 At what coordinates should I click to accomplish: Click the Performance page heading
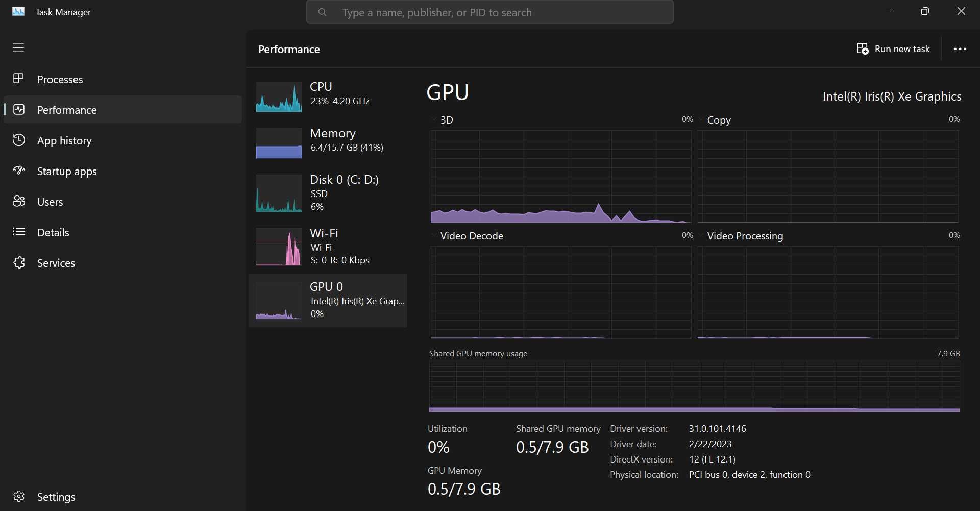click(x=289, y=50)
